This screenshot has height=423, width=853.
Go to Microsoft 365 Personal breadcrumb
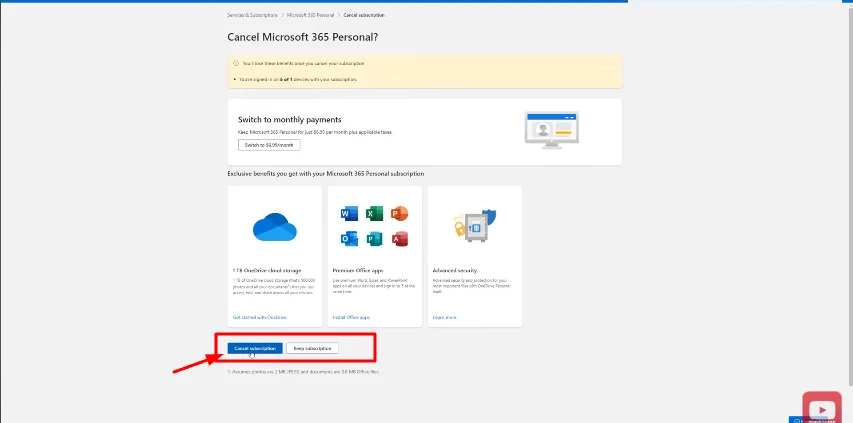coord(311,15)
